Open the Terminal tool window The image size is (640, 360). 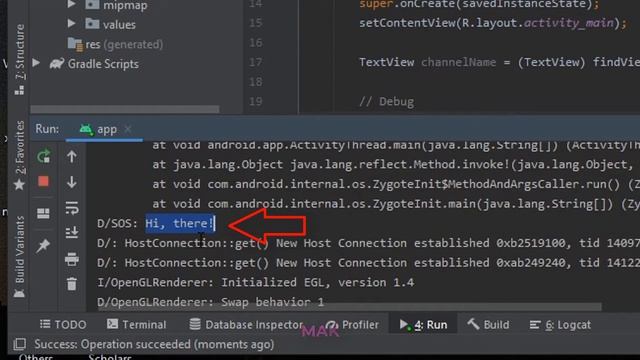tap(136, 324)
